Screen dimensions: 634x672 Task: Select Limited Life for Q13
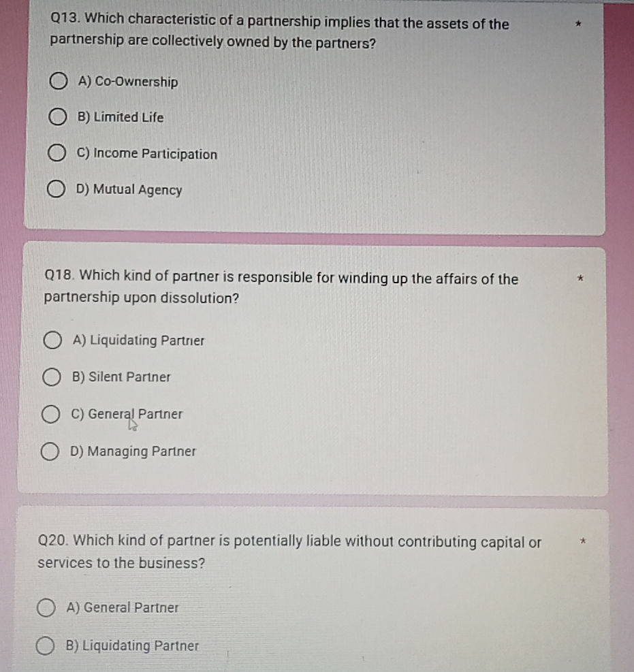pos(58,116)
